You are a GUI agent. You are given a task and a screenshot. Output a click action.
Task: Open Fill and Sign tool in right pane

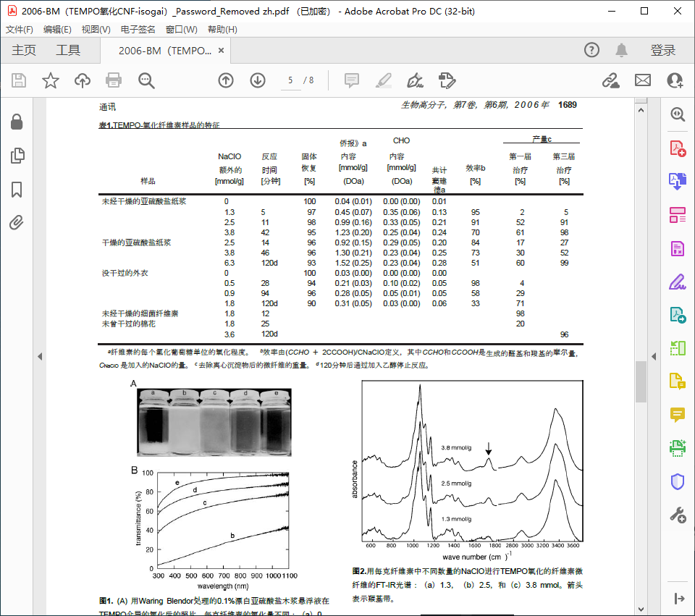point(678,282)
